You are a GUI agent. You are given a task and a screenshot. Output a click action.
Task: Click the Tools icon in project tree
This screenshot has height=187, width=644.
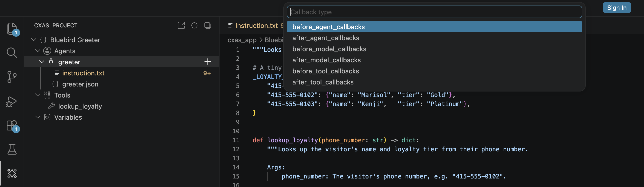(47, 95)
